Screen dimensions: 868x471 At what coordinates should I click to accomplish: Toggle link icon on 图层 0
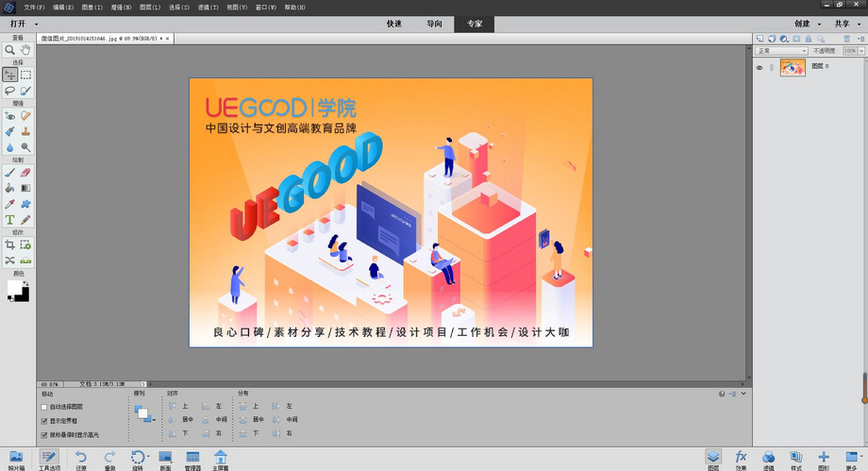[x=772, y=68]
